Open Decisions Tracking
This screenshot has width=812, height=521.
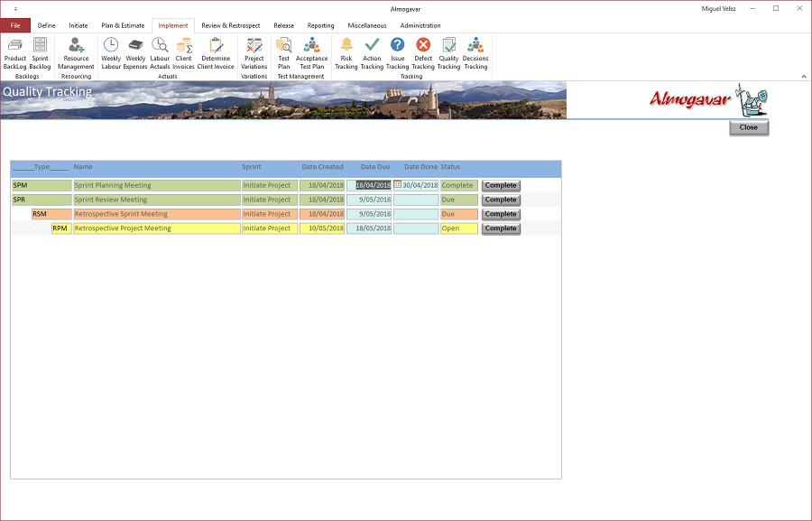(x=475, y=53)
